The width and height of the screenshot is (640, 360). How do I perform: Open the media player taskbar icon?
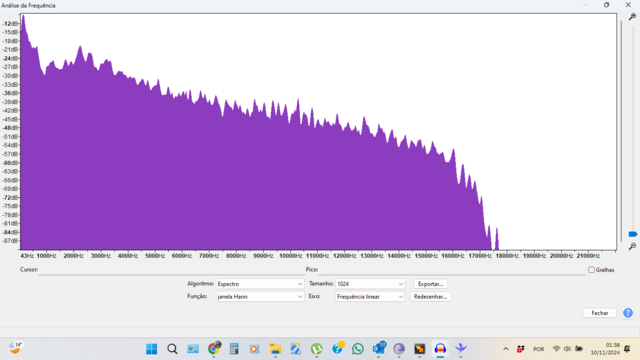(x=254, y=349)
